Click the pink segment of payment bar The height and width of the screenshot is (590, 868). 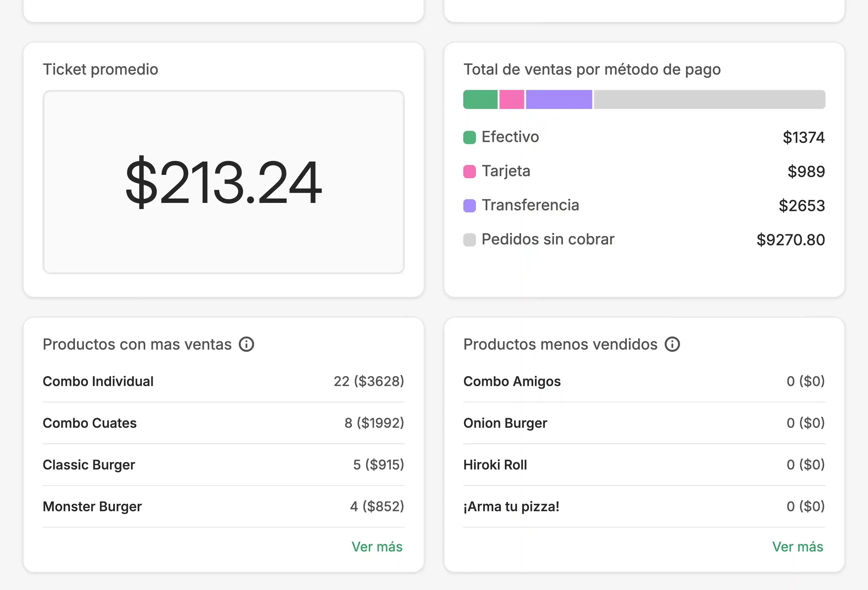pyautogui.click(x=512, y=99)
